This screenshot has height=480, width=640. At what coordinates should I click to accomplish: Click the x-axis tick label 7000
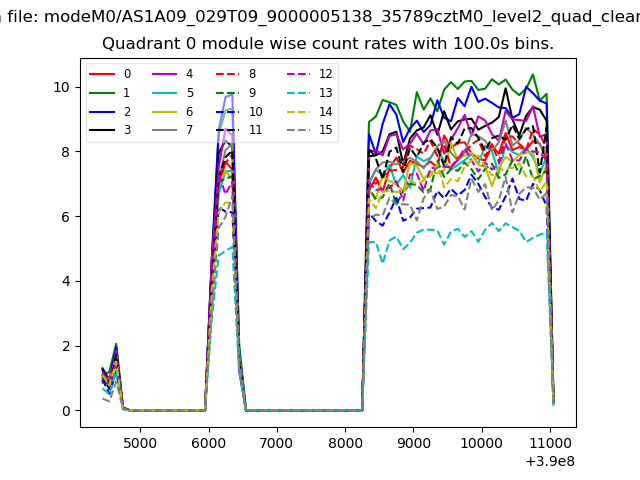coord(276,441)
